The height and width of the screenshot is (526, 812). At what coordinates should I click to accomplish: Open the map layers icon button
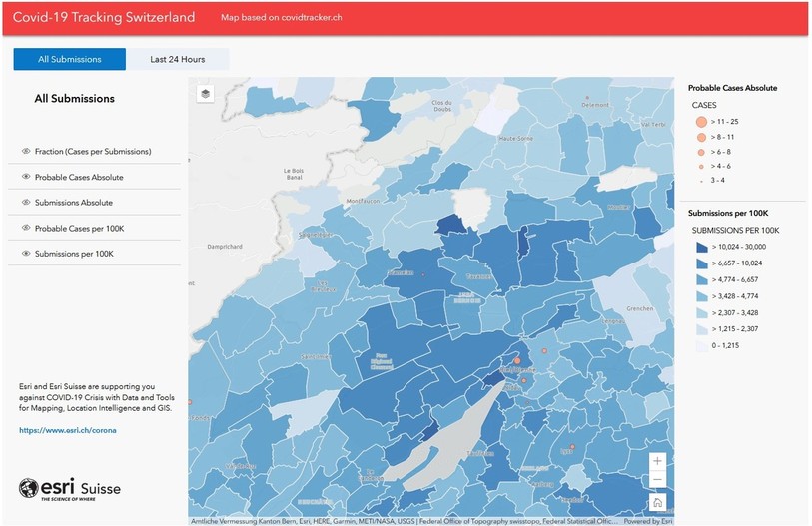click(205, 94)
